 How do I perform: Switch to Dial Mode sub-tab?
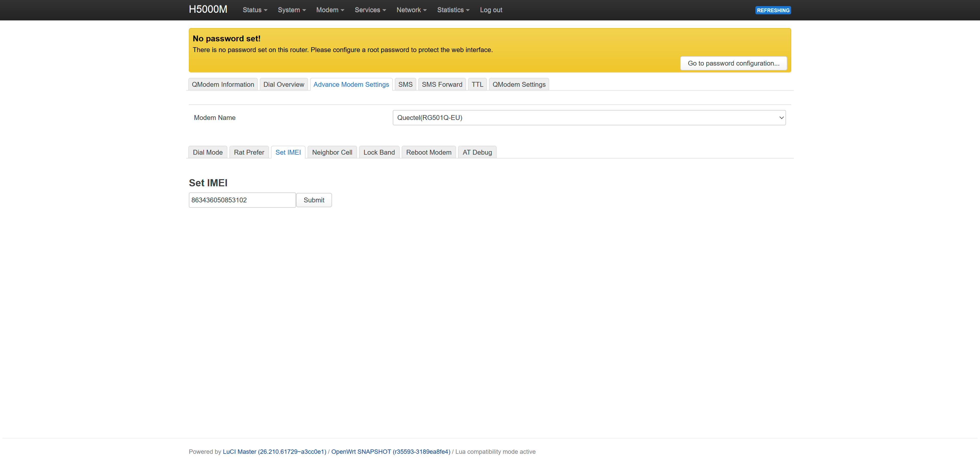click(208, 152)
